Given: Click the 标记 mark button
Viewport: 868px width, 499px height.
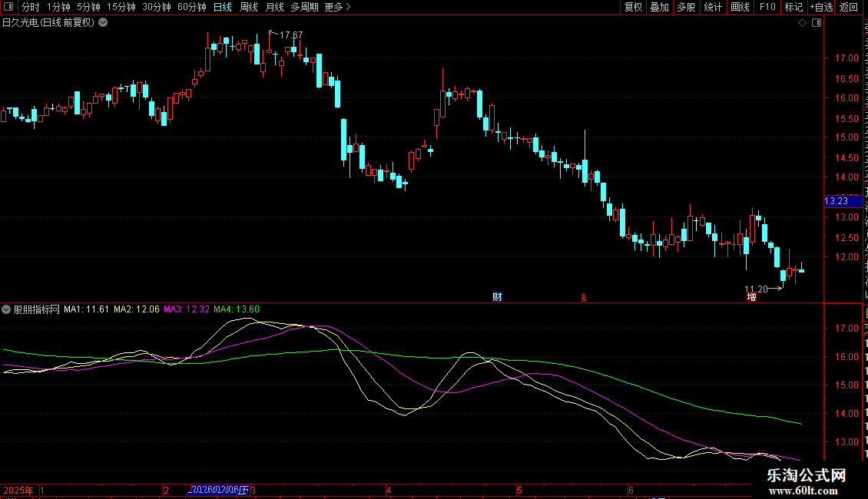Looking at the screenshot, I should [793, 7].
